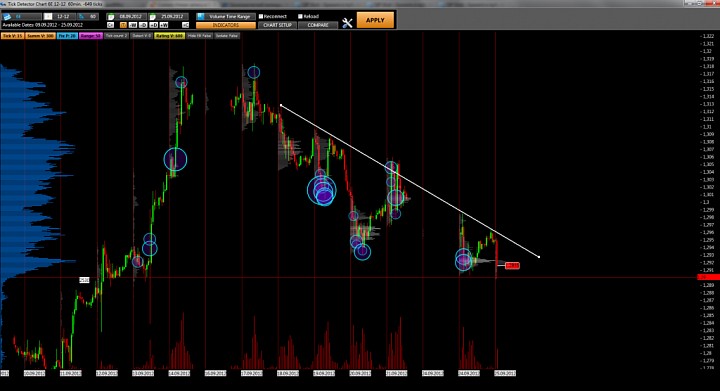Click the start date calendar icon
The height and width of the screenshot is (391, 720).
click(x=111, y=17)
